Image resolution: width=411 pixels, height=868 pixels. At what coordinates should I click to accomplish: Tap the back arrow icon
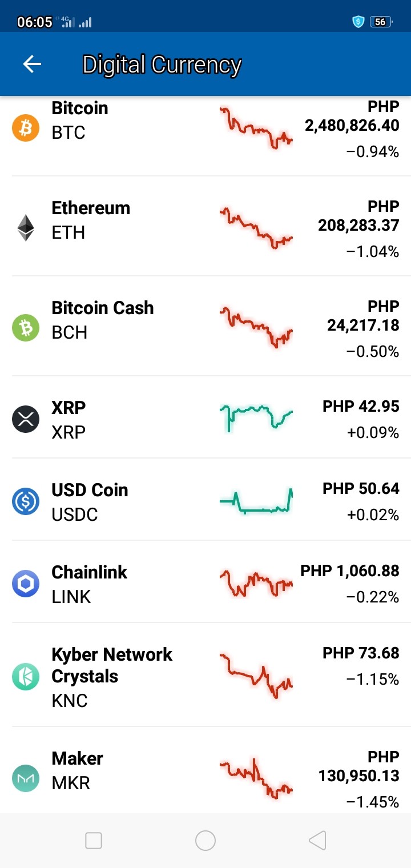point(32,64)
